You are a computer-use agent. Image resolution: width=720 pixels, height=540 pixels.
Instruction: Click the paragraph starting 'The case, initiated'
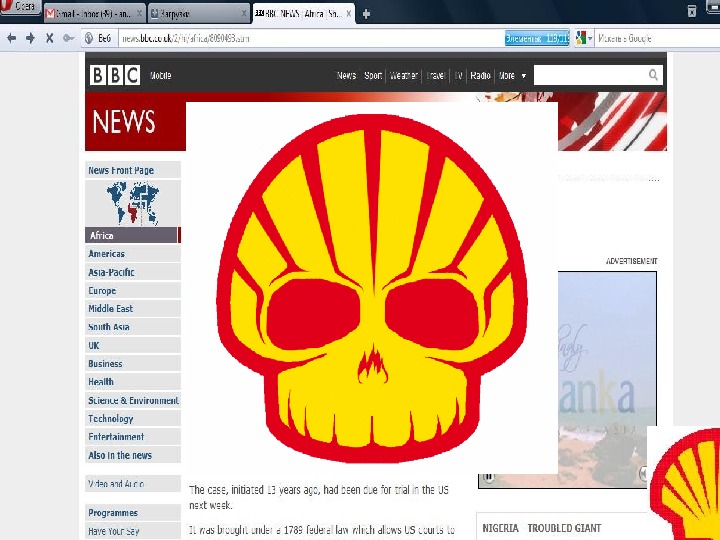coord(319,497)
